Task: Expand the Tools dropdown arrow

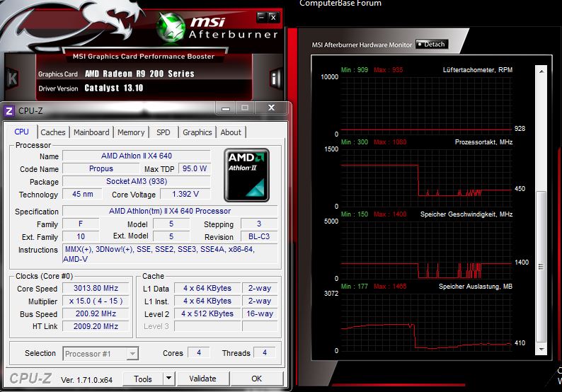Action: 168,379
